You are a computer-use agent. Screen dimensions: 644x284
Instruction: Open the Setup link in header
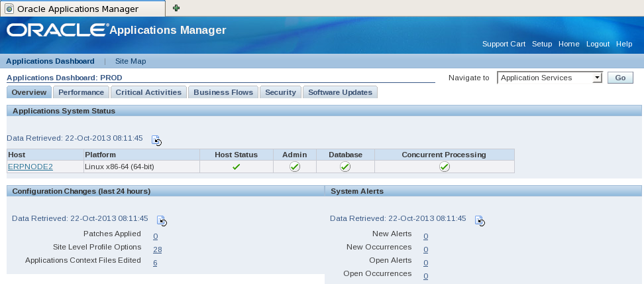[542, 44]
